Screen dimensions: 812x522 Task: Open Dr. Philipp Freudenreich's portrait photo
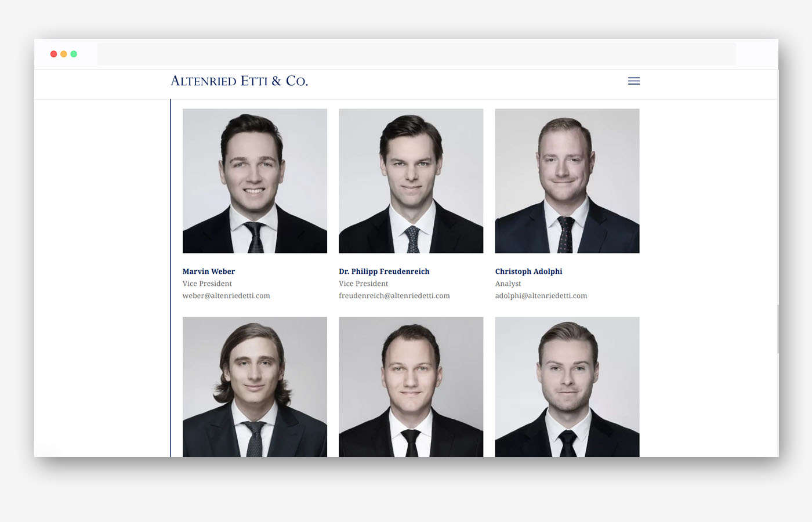[x=411, y=181]
